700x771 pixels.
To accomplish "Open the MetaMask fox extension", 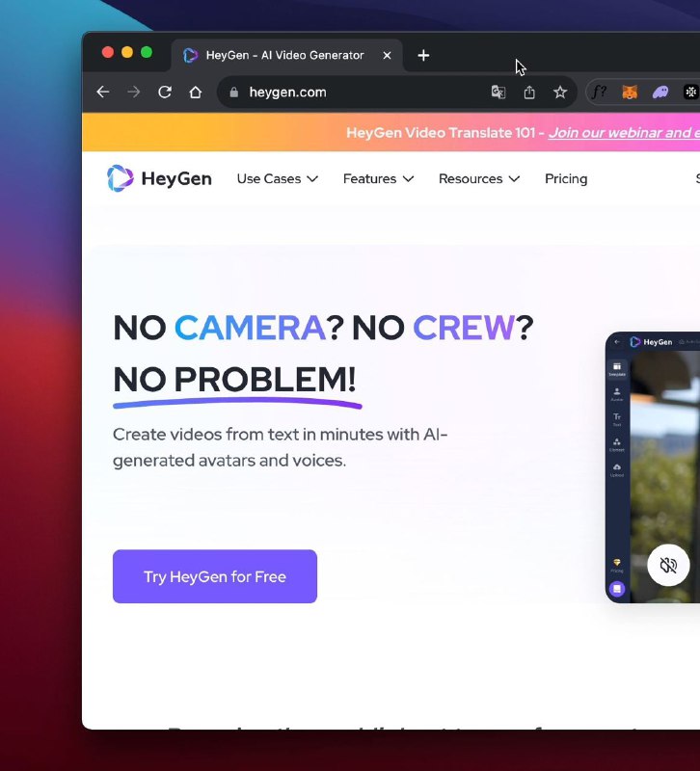I will point(630,92).
